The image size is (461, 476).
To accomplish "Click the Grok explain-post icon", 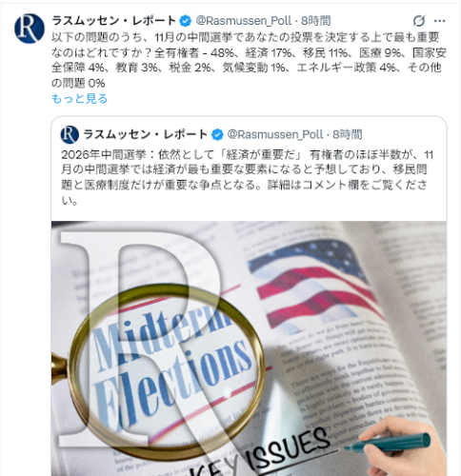I will click(419, 21).
